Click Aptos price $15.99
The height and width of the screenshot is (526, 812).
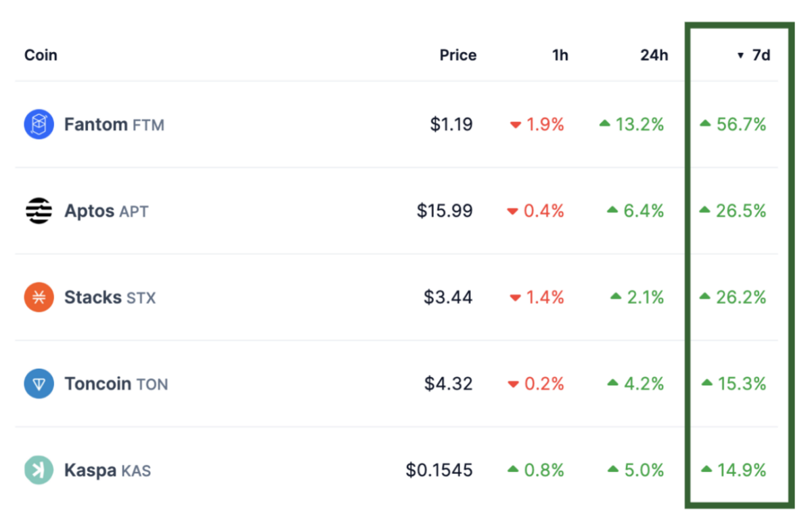pyautogui.click(x=445, y=211)
